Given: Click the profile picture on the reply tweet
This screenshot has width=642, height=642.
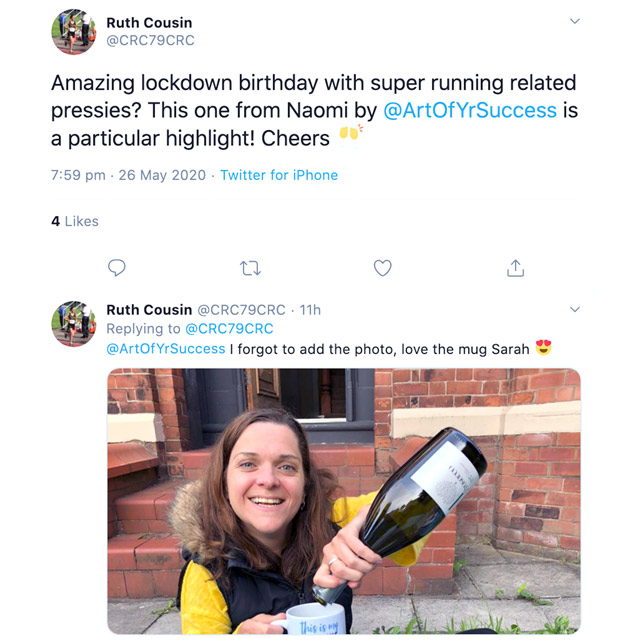Looking at the screenshot, I should [x=74, y=324].
